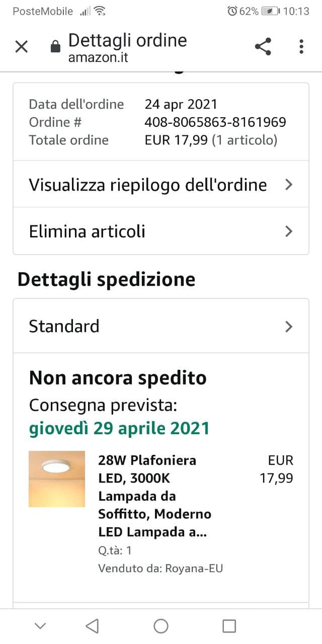Tap the ceiling lamp product thumbnail
Viewport: 322px width, 644px height.
[57, 479]
